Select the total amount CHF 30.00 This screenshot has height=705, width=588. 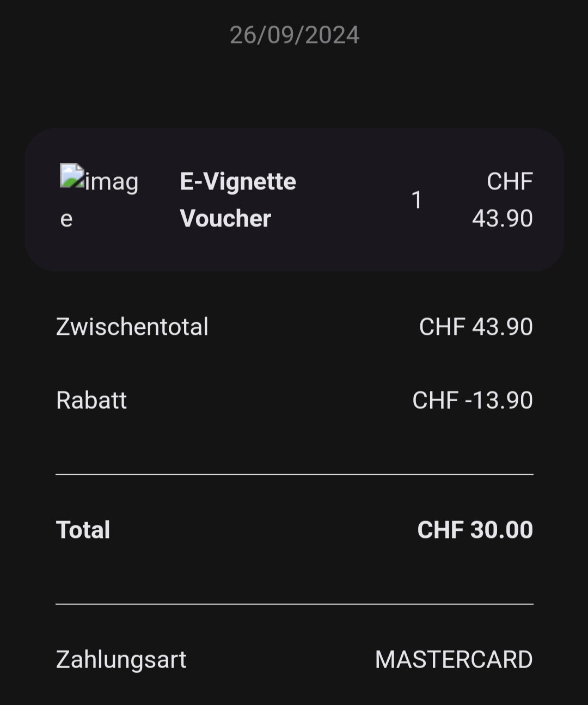475,530
